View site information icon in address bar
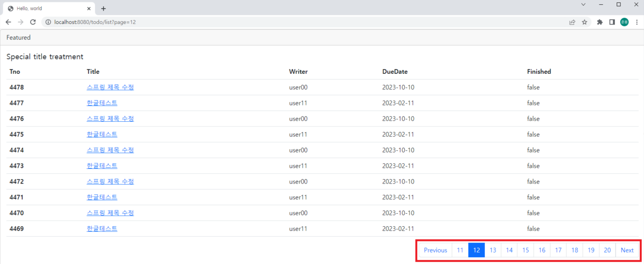The height and width of the screenshot is (264, 644). pyautogui.click(x=48, y=22)
